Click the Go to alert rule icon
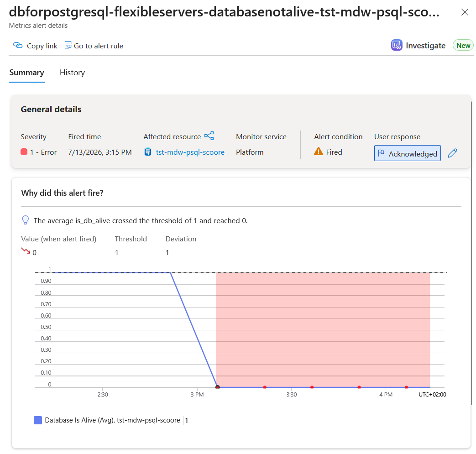This screenshot has width=476, height=454. pos(68,45)
